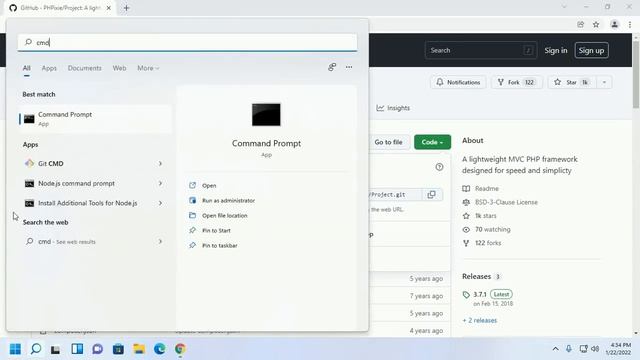Click the Go to file button

pyautogui.click(x=388, y=142)
